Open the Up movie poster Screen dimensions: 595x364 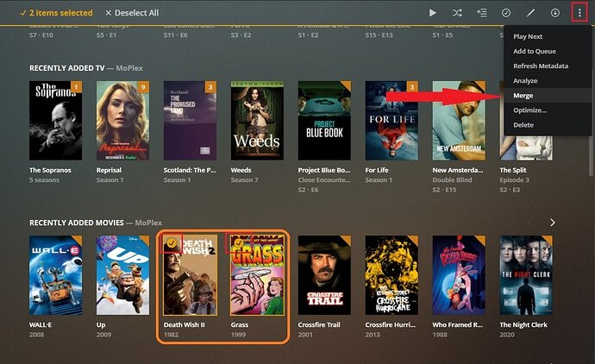click(122, 275)
